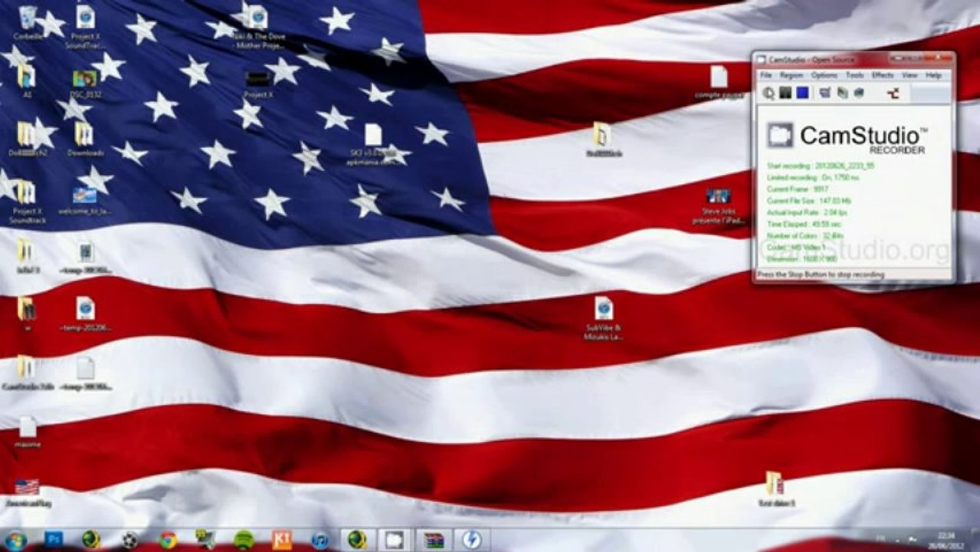Screen dimensions: 980x552
Task: Open the lightning bolt app in taskbar
Action: coord(471,540)
